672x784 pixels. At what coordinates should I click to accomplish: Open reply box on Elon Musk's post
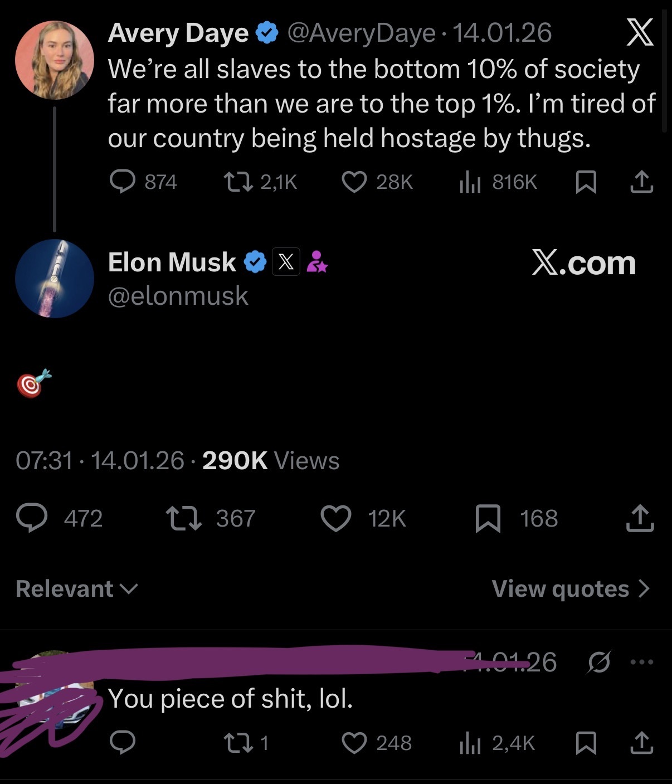tap(31, 518)
